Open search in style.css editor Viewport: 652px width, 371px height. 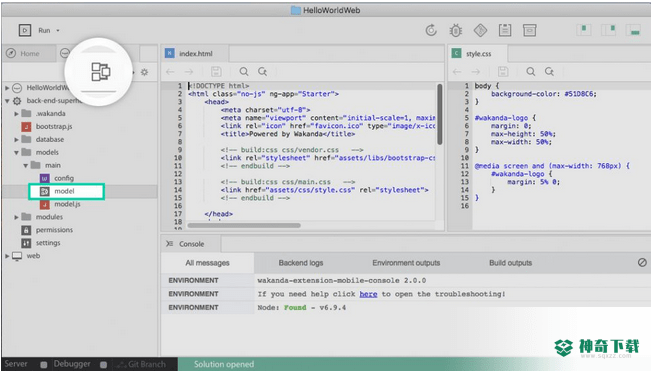tap(531, 72)
